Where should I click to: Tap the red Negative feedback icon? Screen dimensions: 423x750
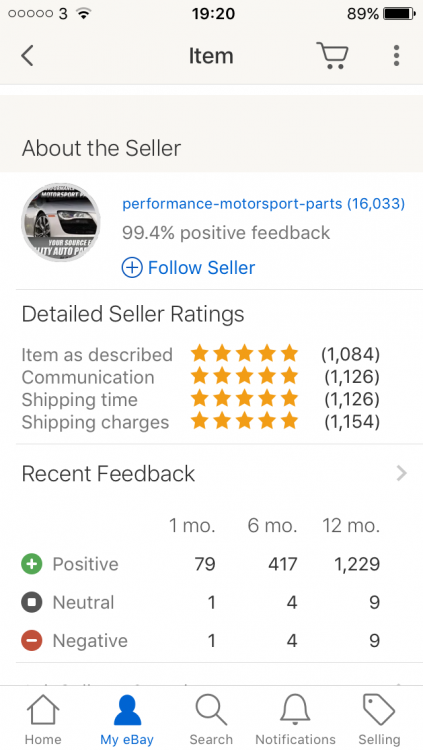pos(32,640)
